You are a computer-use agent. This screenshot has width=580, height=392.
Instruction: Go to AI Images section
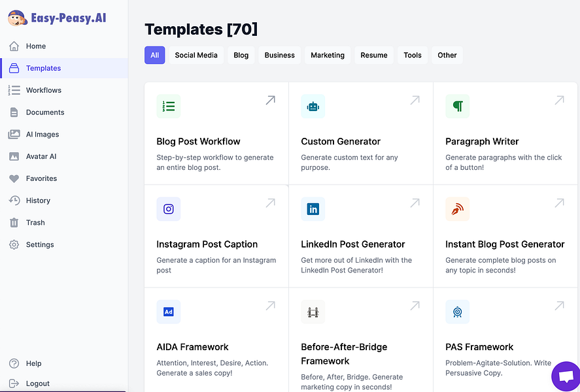click(x=43, y=135)
